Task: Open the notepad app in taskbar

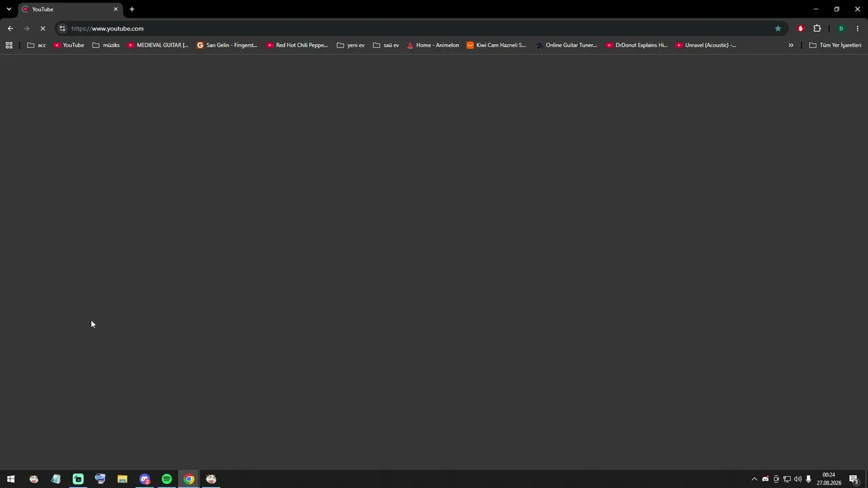Action: [56, 479]
